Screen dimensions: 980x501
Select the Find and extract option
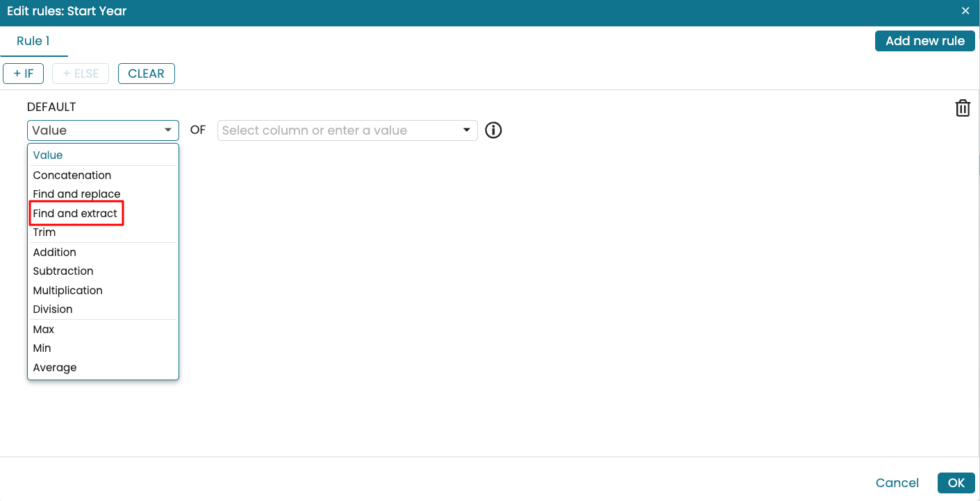[x=75, y=214]
